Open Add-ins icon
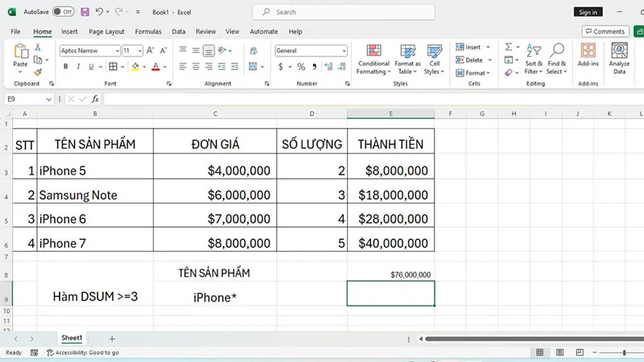Screen dimensions: 644x362 click(588, 55)
